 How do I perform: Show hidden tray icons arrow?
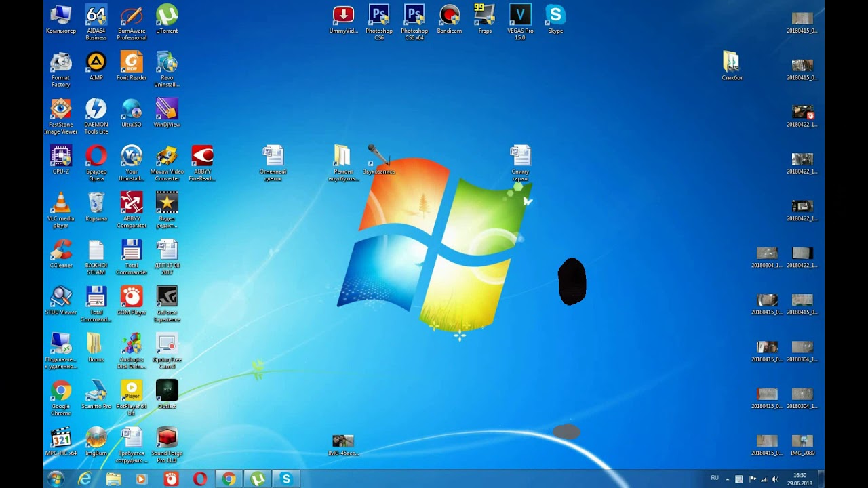(728, 479)
